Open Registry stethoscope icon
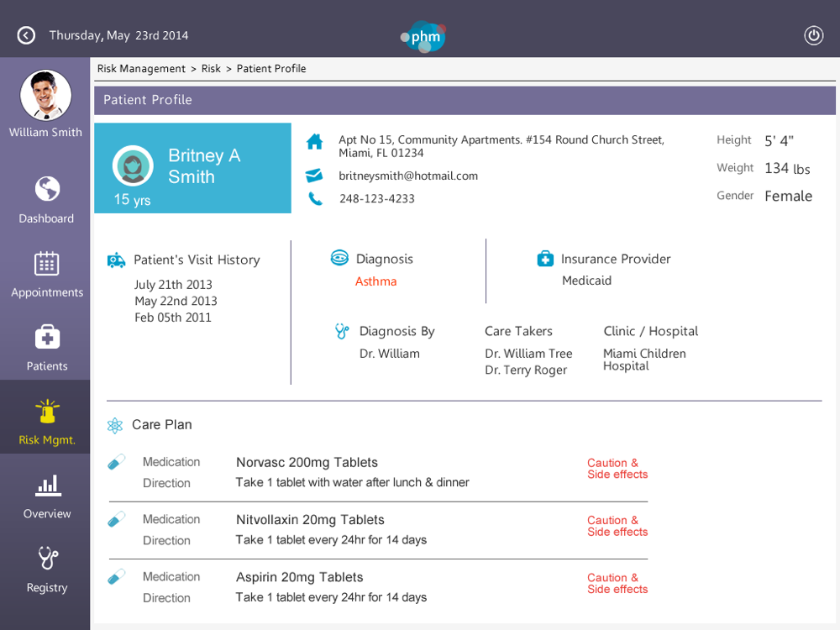The width and height of the screenshot is (840, 630). pos(47,559)
